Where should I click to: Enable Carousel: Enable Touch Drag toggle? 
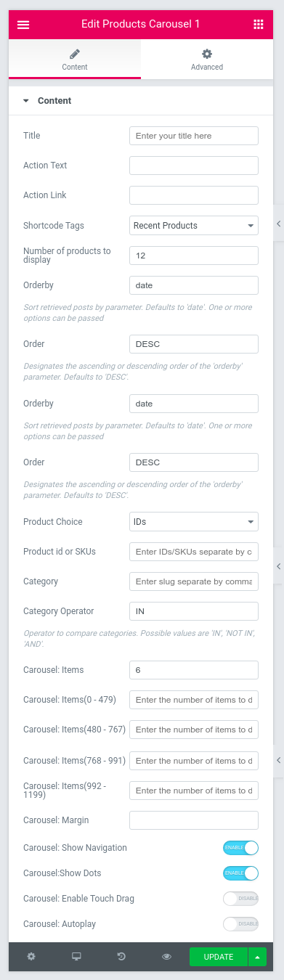coord(240,899)
